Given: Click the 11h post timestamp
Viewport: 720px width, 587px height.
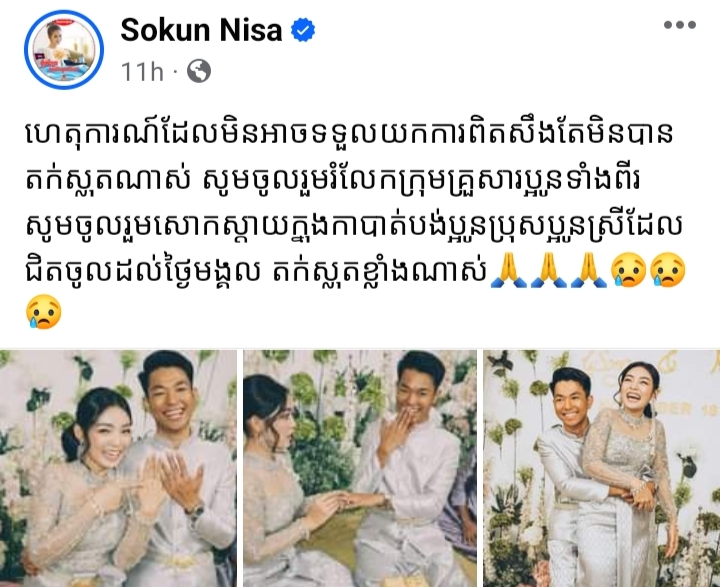Looking at the screenshot, I should coord(142,72).
